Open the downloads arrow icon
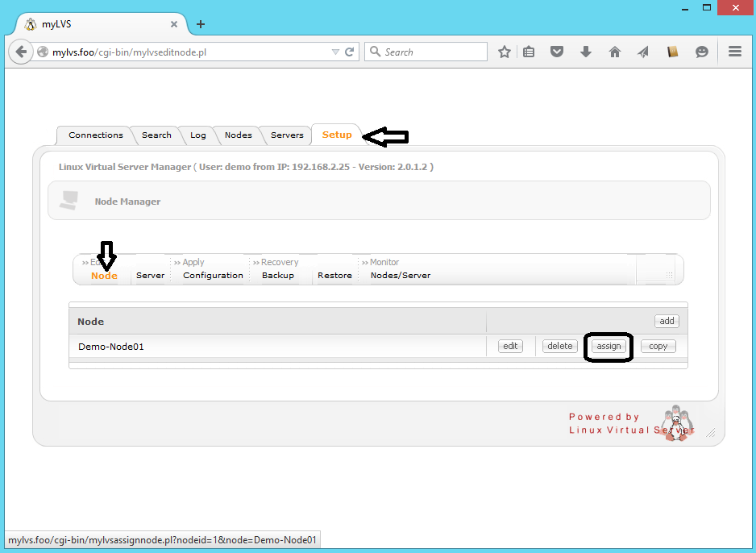 coord(586,52)
